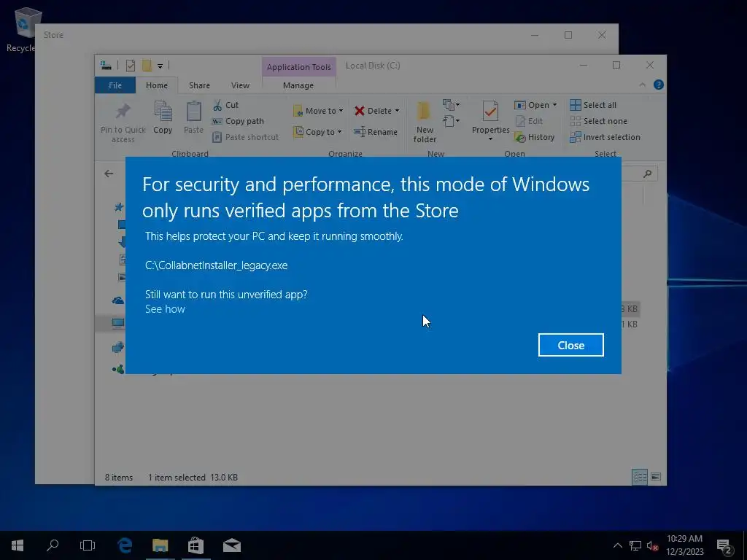Click the Application Tools contextual tab
747x560 pixels.
[x=298, y=67]
